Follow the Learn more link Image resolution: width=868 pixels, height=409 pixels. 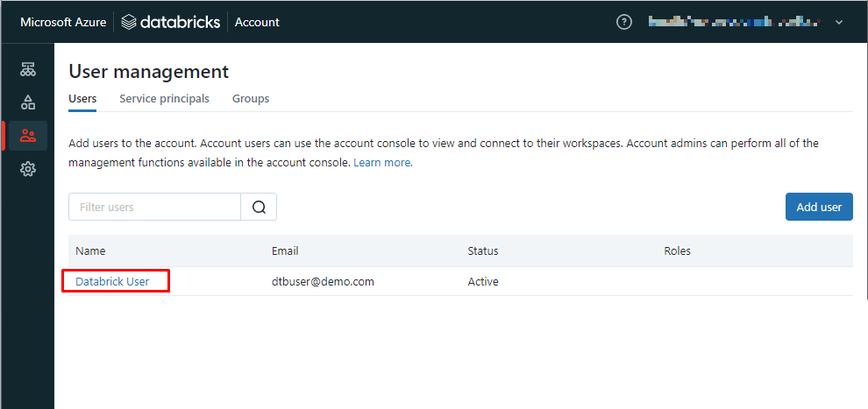382,163
